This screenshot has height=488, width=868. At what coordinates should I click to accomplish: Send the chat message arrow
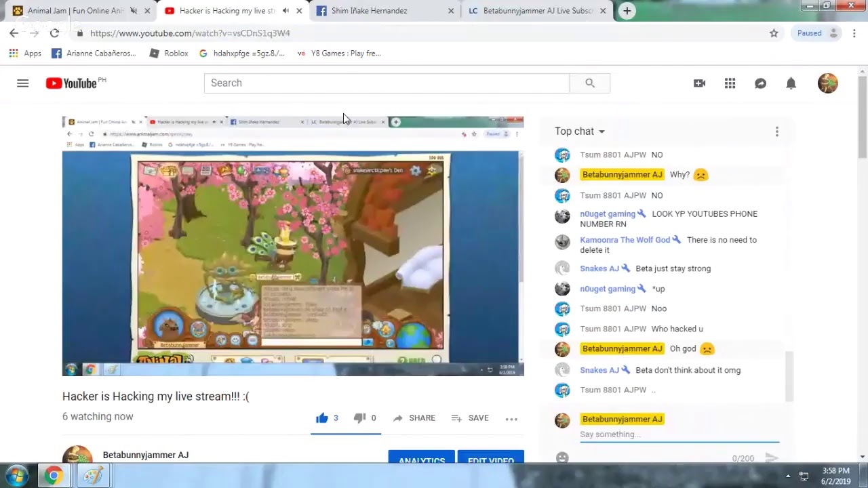pyautogui.click(x=771, y=458)
